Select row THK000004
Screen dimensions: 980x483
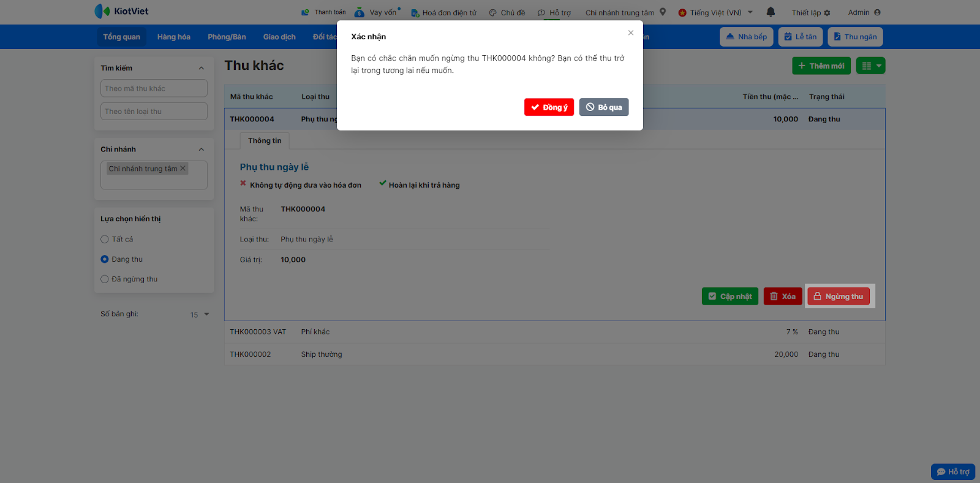[x=554, y=120]
